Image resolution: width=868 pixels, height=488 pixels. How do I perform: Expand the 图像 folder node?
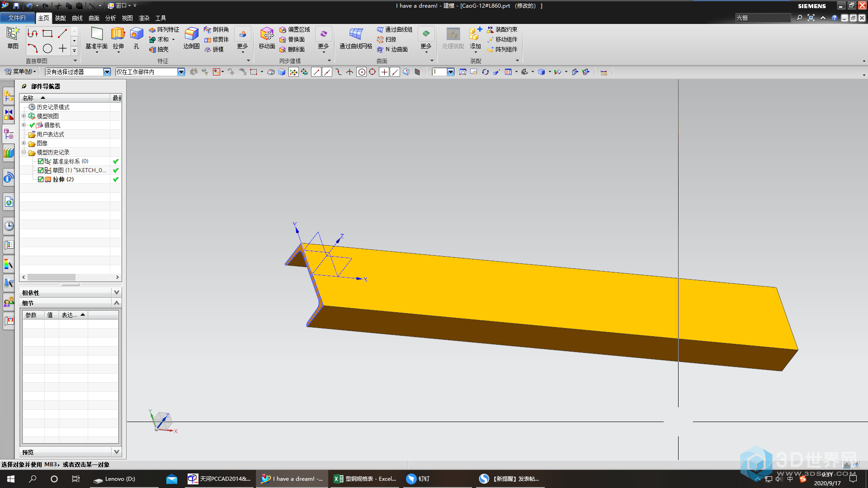pyautogui.click(x=24, y=143)
